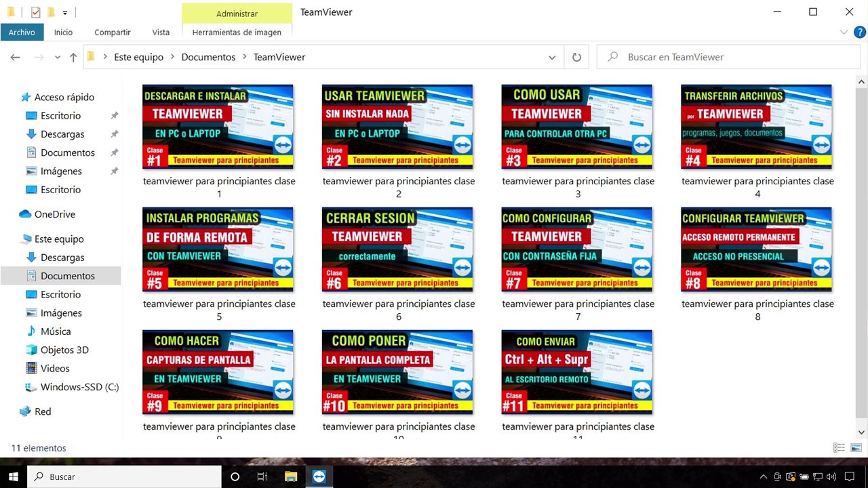Image resolution: width=868 pixels, height=488 pixels.
Task: Select clase 8 Acceso Remoto Permanente thumbnail
Action: coord(757,249)
